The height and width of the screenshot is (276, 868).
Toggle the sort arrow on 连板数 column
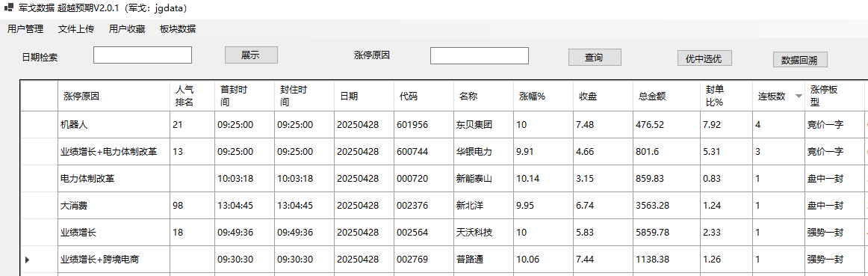(x=799, y=96)
